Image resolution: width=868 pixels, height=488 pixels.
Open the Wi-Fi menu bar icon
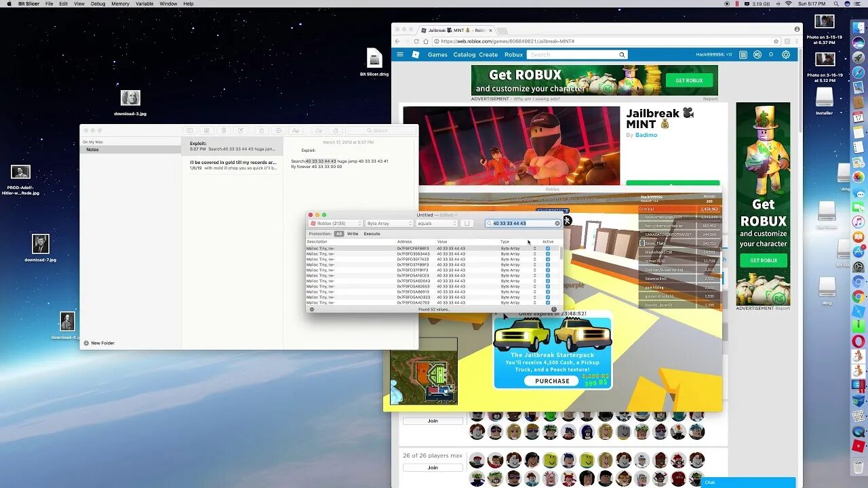tap(788, 3)
